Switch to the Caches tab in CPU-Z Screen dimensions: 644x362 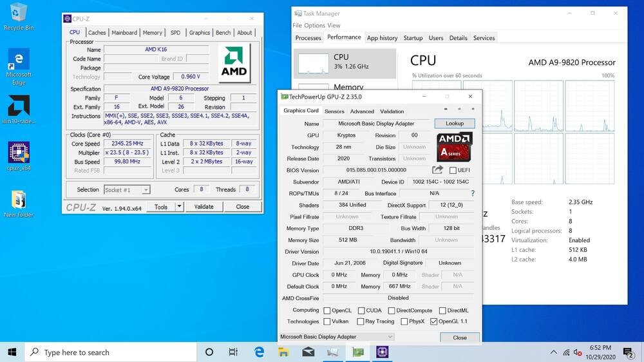pyautogui.click(x=97, y=32)
